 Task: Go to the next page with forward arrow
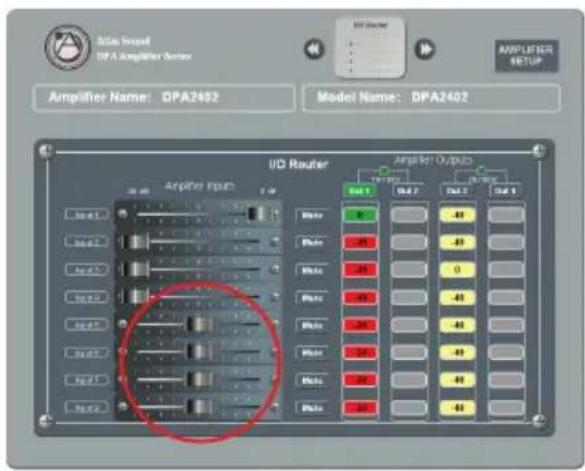point(425,49)
